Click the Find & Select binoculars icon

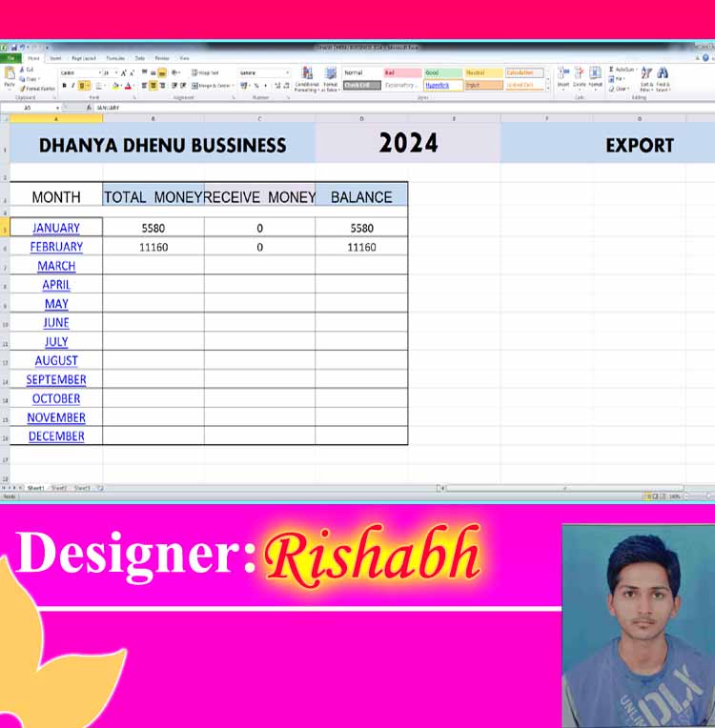coord(663,76)
